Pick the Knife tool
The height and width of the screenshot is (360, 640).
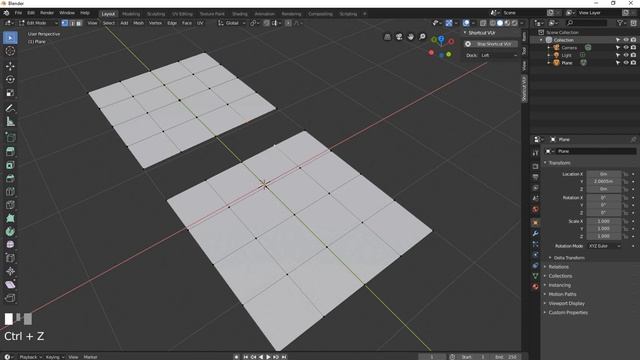10,205
